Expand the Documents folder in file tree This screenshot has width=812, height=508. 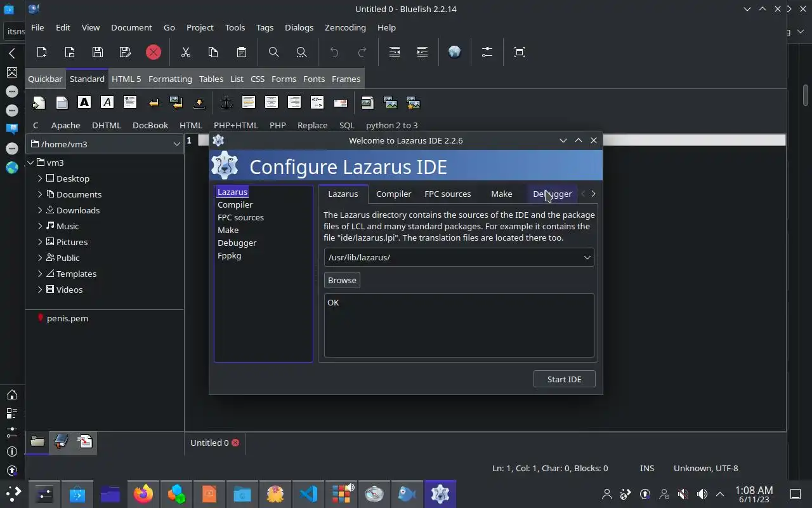[x=40, y=194]
